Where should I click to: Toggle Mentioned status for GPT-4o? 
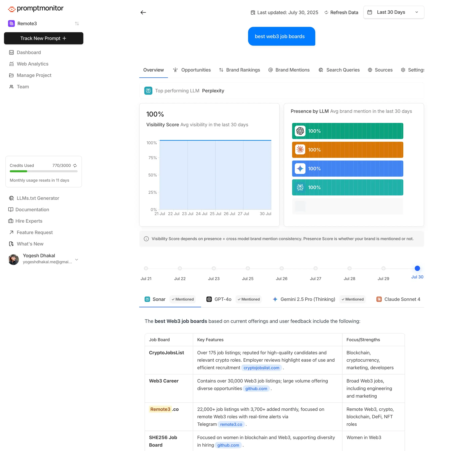[x=249, y=299]
